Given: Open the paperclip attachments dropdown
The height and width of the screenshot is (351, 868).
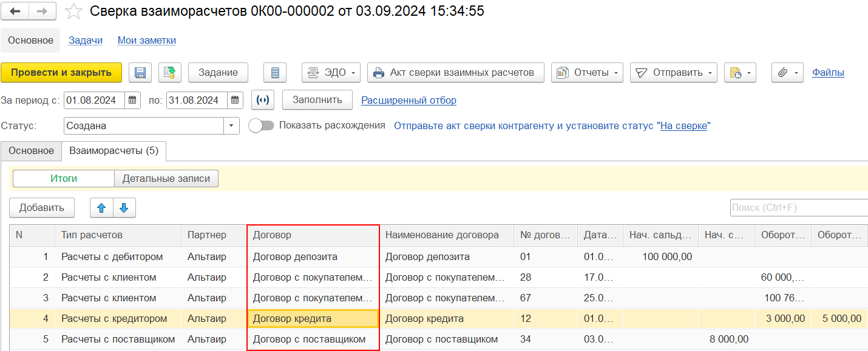Looking at the screenshot, I should pos(788,73).
